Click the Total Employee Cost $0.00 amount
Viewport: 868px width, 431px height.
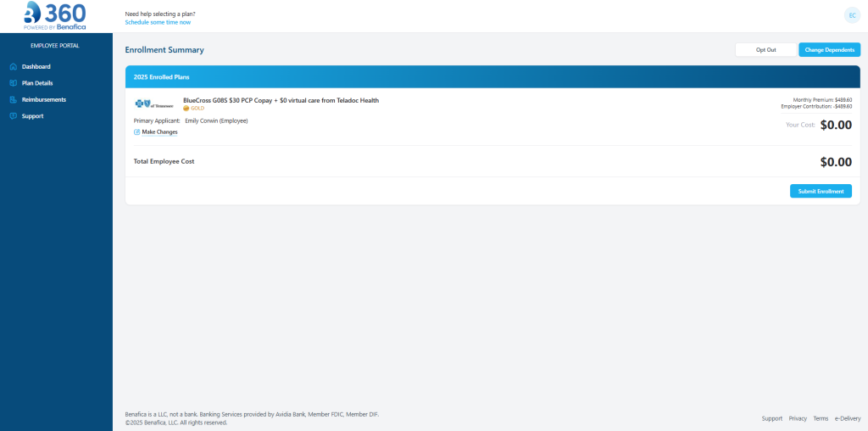point(836,162)
